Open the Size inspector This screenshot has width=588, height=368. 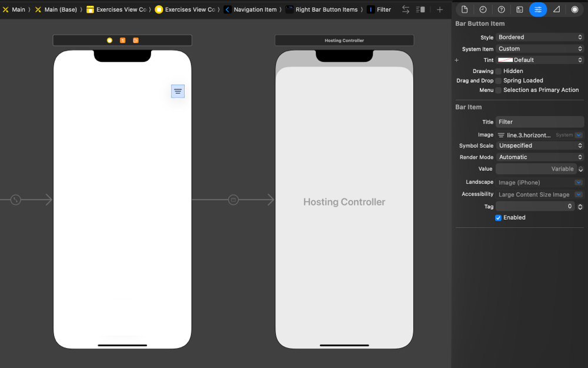[x=556, y=9]
